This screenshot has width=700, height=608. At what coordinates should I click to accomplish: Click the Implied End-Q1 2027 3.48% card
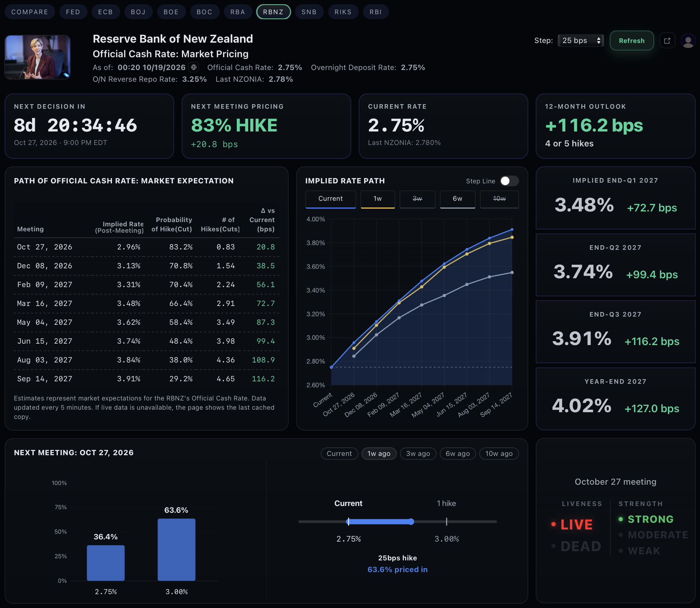pyautogui.click(x=615, y=198)
